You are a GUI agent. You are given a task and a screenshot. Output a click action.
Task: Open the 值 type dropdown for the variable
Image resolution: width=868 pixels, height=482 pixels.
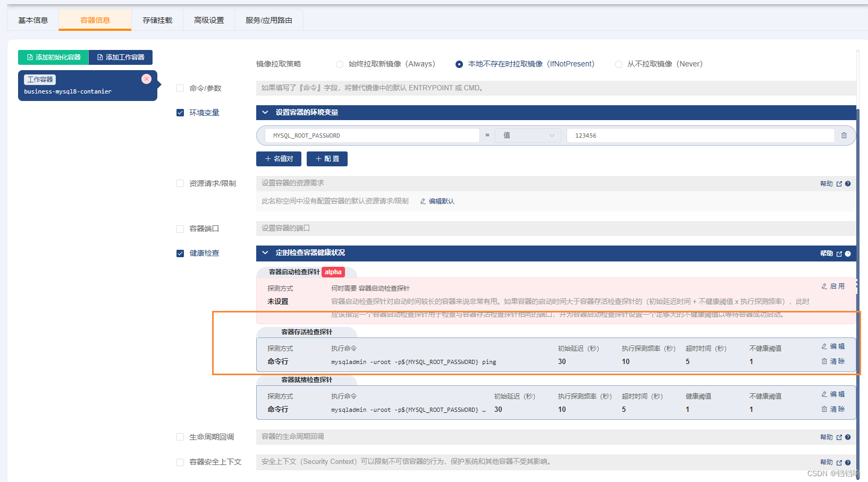(528, 136)
